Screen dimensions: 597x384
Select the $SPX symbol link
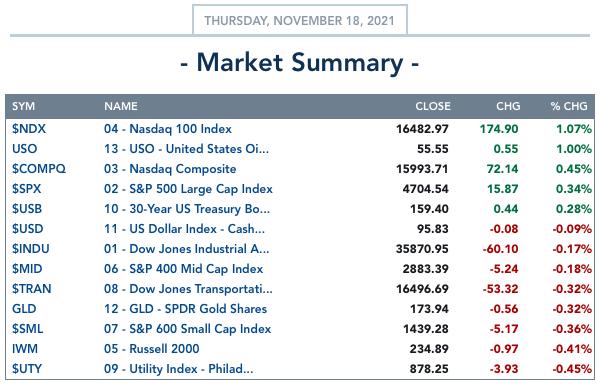pos(26,189)
